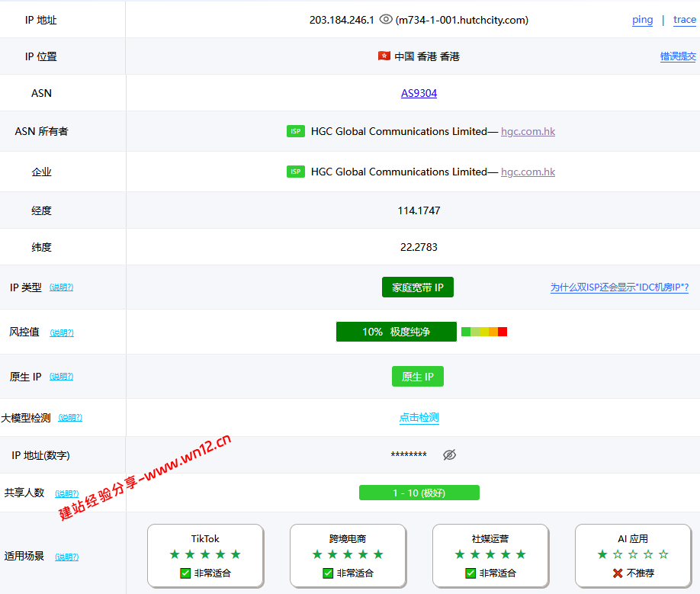The image size is (700, 594).
Task: Click the 家庭宽带 IP badge
Action: 417,287
